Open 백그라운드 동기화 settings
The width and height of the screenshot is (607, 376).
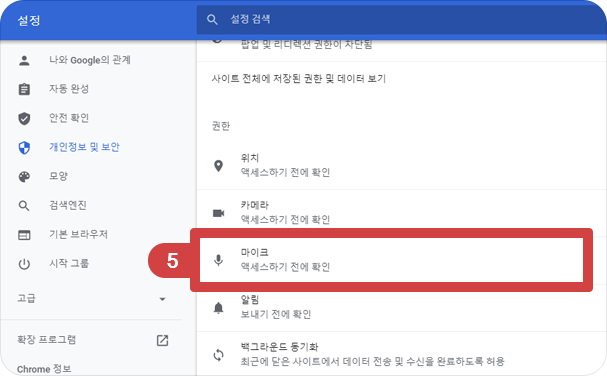(401, 354)
